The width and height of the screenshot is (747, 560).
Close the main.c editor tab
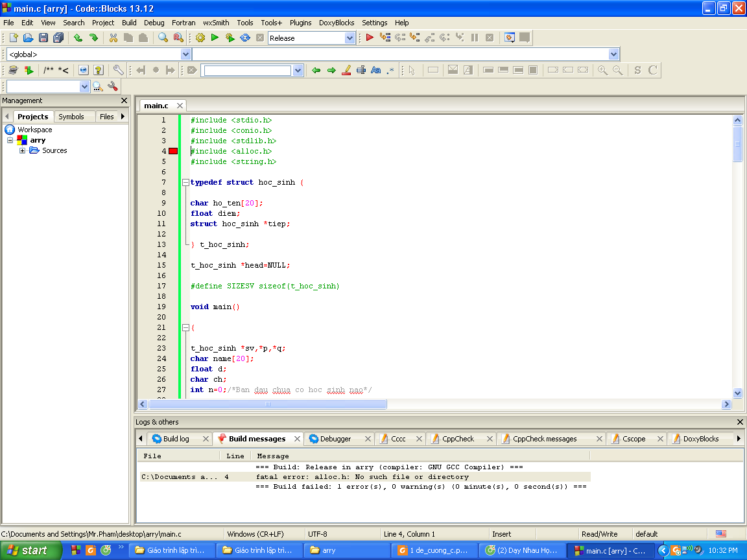(x=180, y=106)
